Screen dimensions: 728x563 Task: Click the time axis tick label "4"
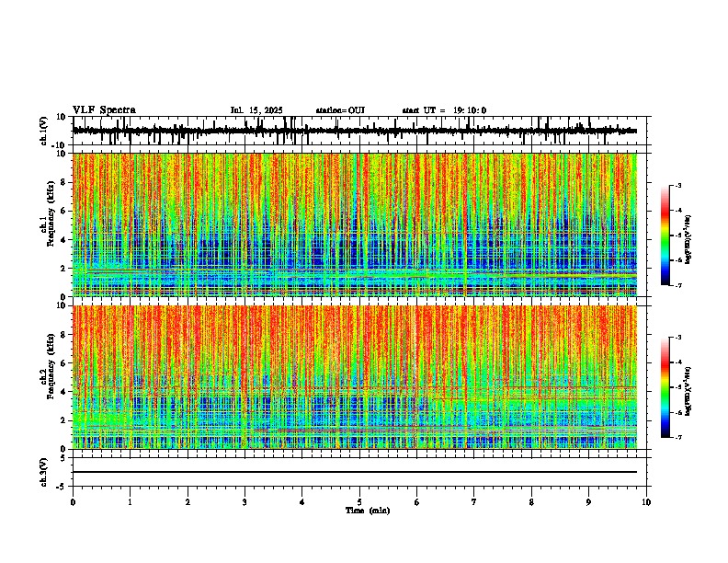[302, 502]
